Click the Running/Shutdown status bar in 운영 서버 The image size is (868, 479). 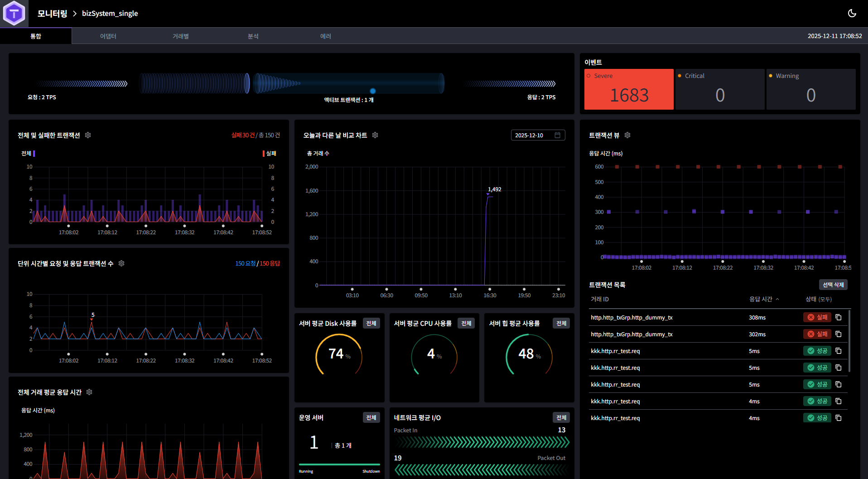339,465
